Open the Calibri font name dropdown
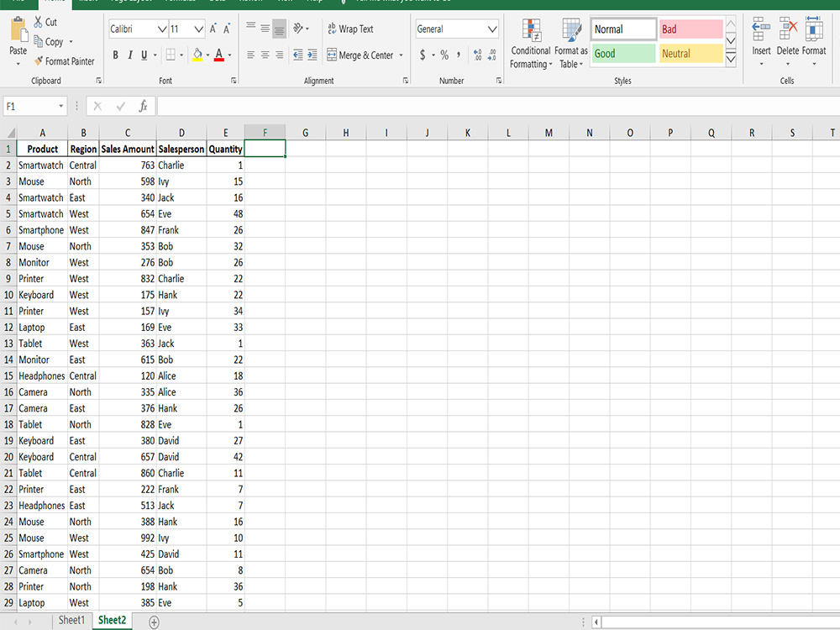Image resolution: width=840 pixels, height=630 pixels. tap(162, 29)
